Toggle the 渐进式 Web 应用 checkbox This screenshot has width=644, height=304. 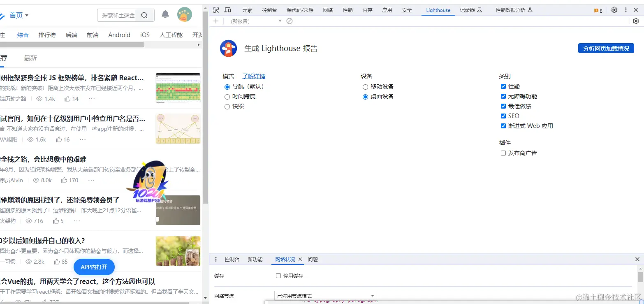[503, 126]
